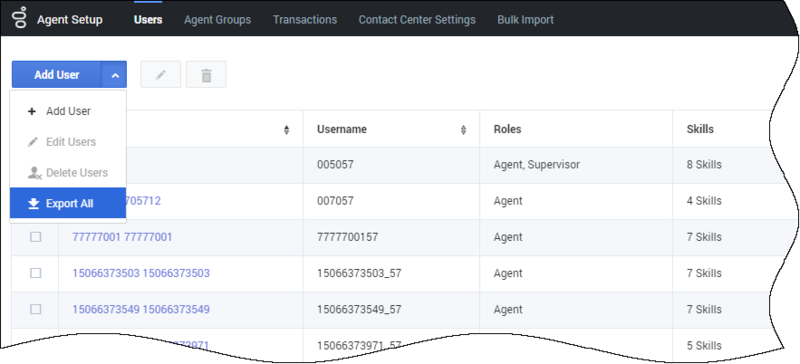This screenshot has height=364, width=800.
Task: Open the Agent Groups tab
Action: [x=217, y=19]
